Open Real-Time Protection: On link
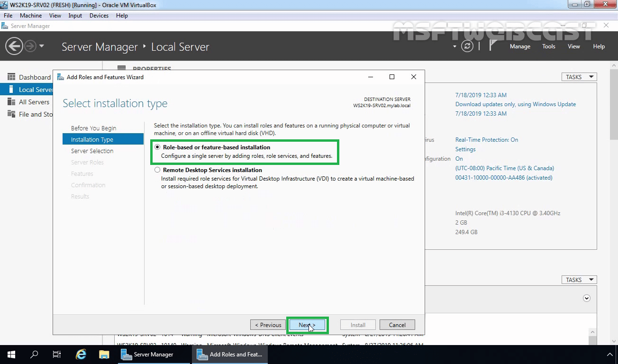The width and height of the screenshot is (618, 364). point(487,140)
